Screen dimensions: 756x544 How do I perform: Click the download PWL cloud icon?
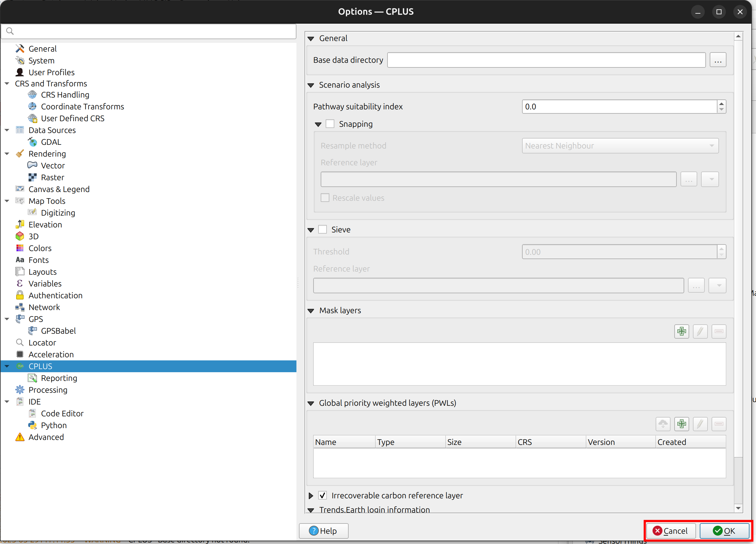(x=663, y=424)
